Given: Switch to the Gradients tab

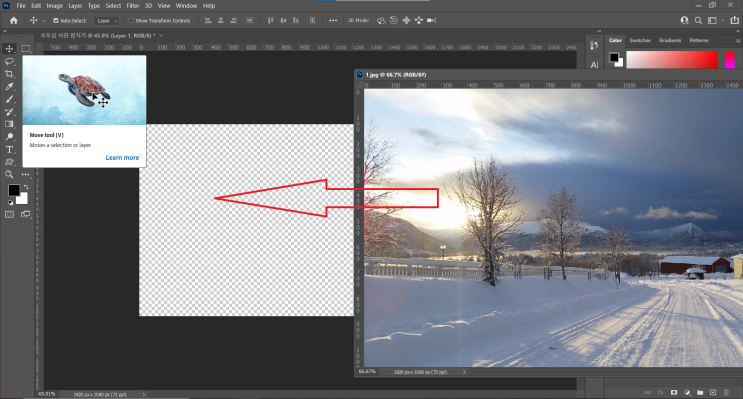Looking at the screenshot, I should pos(670,40).
